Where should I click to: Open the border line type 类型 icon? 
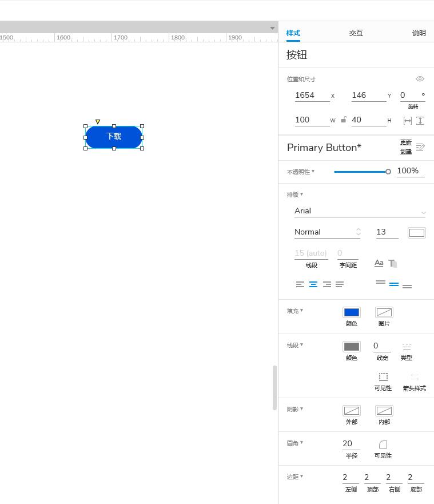[407, 346]
